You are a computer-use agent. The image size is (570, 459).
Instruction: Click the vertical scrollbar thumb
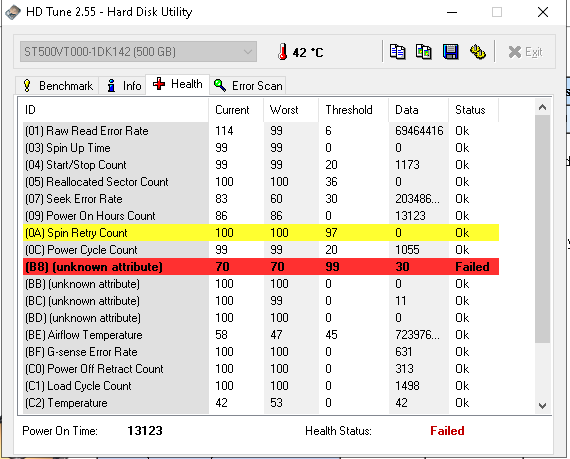[542, 229]
